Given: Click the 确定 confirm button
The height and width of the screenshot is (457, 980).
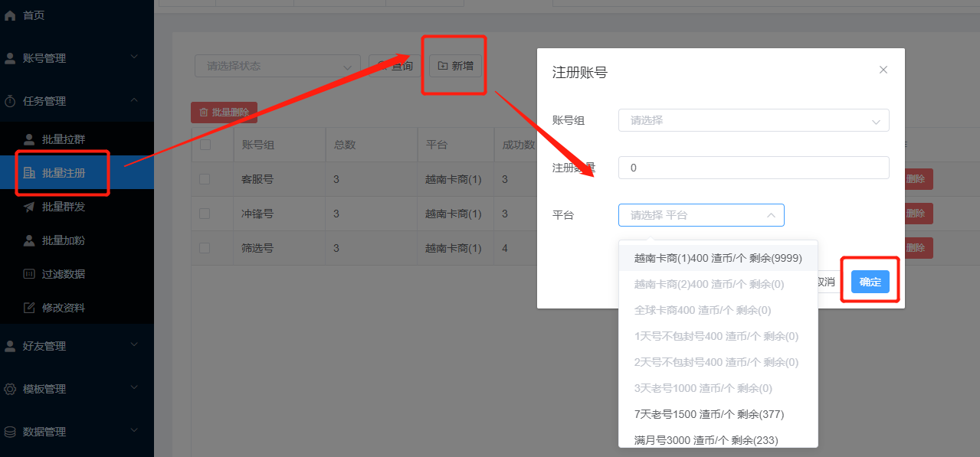Looking at the screenshot, I should click(870, 282).
